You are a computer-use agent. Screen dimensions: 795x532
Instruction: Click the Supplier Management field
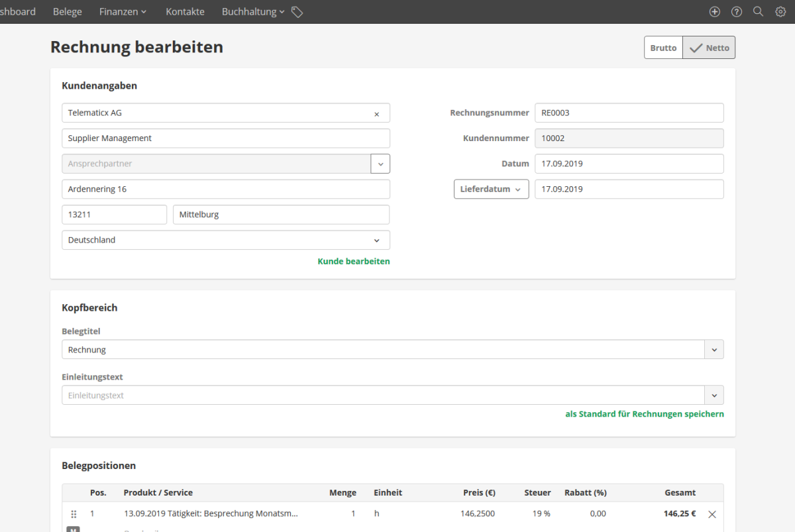pyautogui.click(x=226, y=138)
